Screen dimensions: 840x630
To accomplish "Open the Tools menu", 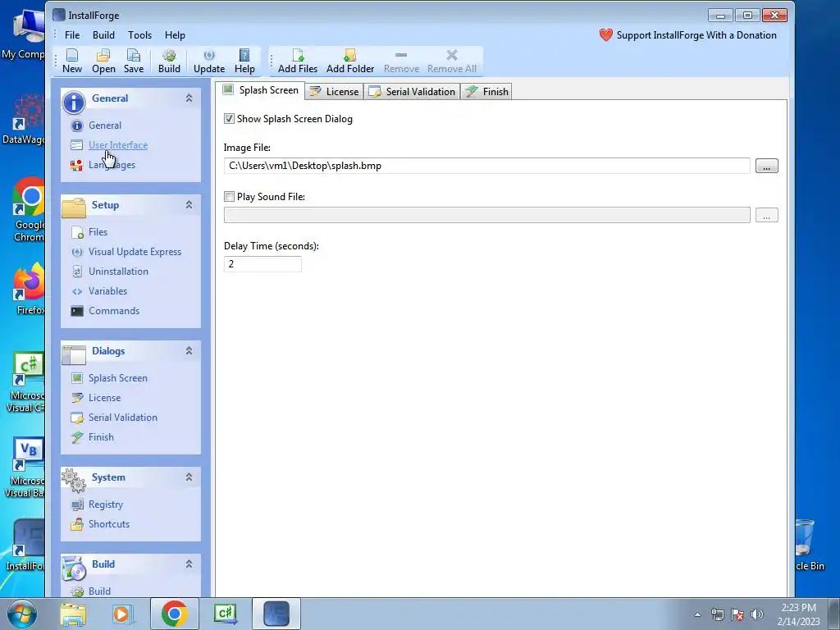I will pyautogui.click(x=139, y=35).
